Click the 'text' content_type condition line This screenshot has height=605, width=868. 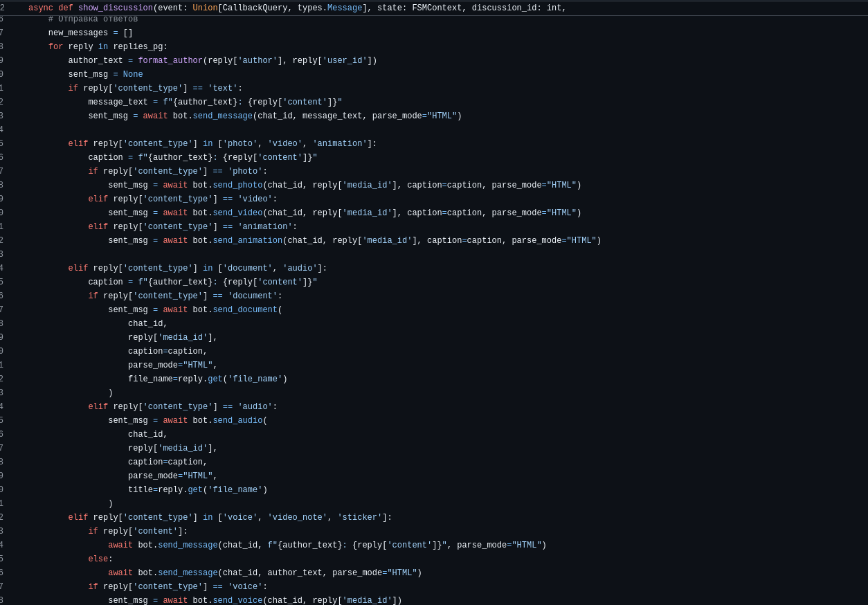(156, 89)
